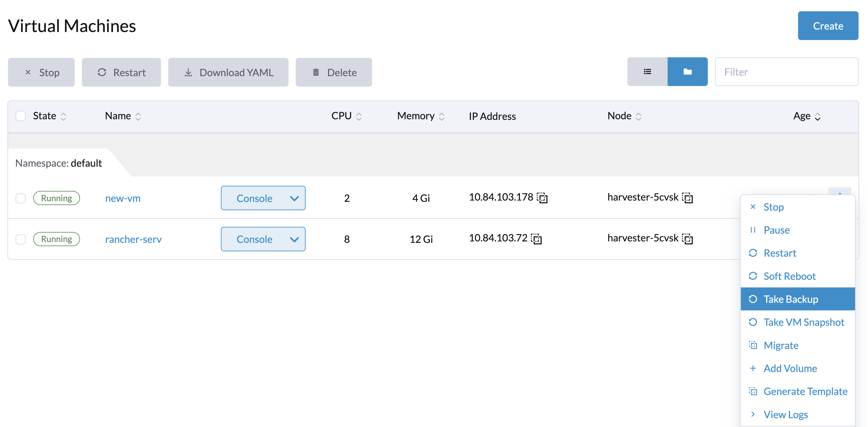This screenshot has height=427, width=868.
Task: Choose Take Backup from context menu
Action: (x=790, y=299)
